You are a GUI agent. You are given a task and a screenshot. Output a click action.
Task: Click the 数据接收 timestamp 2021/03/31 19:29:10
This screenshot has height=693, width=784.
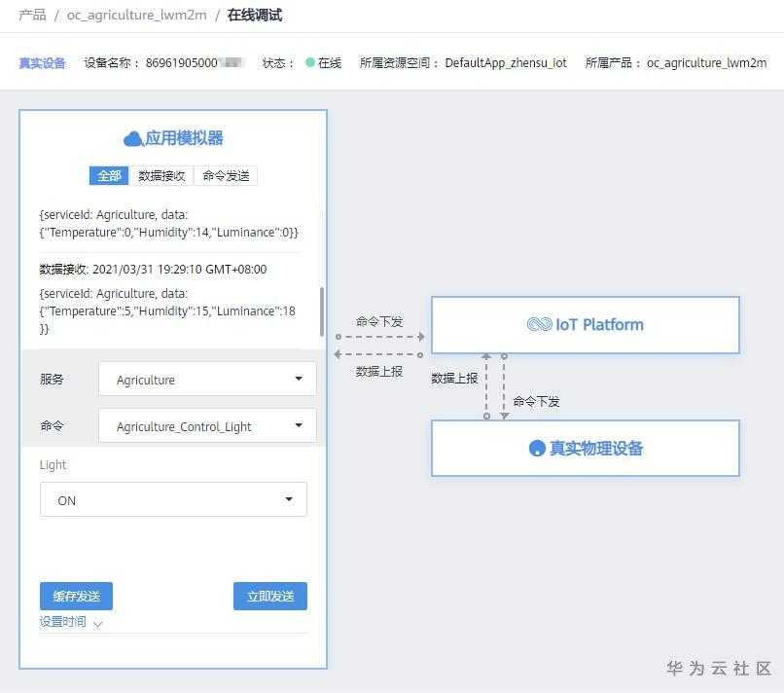click(x=153, y=270)
